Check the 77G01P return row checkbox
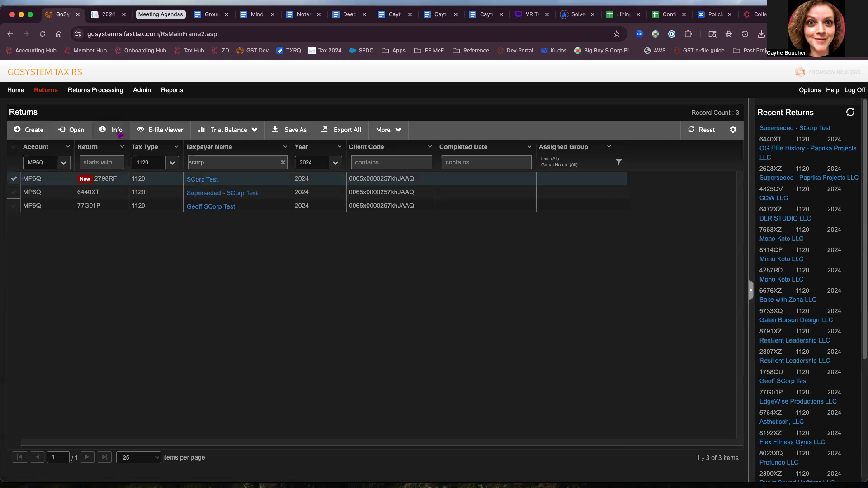 coord(14,206)
